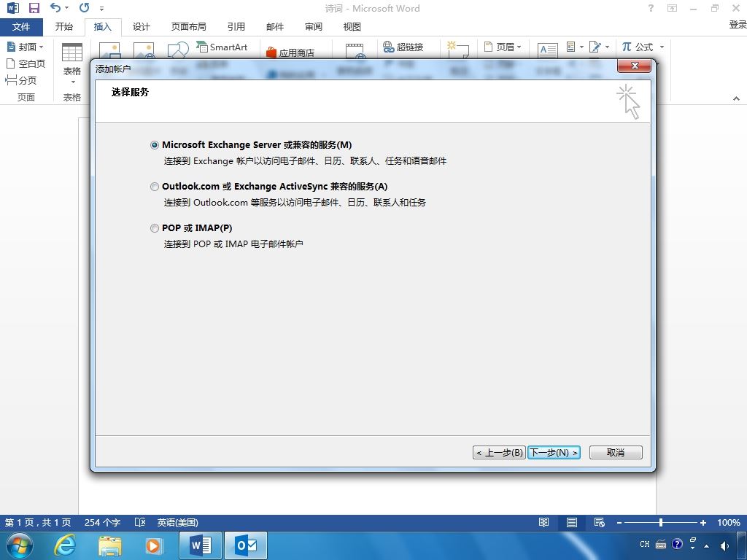Insert a blank page with 空白页
The height and width of the screenshot is (560, 747).
(x=26, y=63)
